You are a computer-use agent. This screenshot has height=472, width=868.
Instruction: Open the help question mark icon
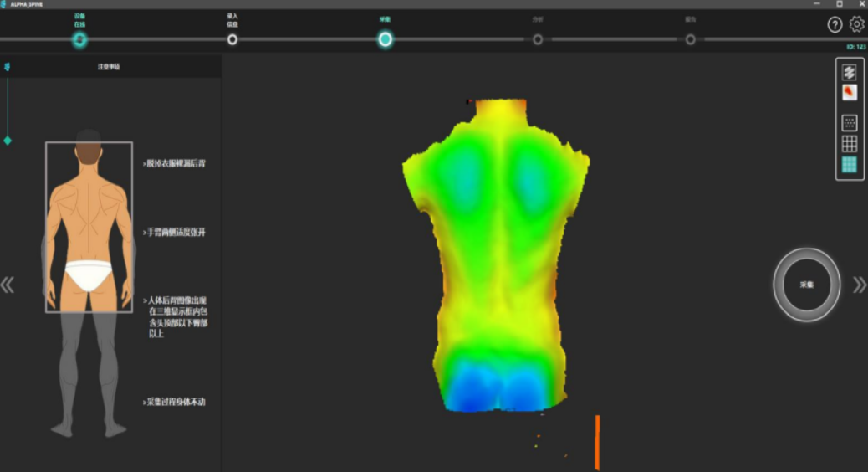835,25
